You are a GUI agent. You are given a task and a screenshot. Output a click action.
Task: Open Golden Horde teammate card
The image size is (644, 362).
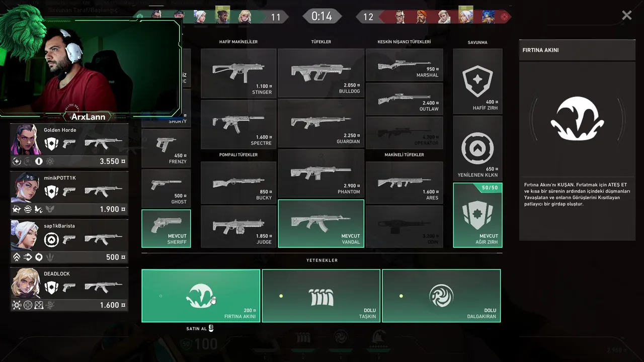(x=69, y=146)
